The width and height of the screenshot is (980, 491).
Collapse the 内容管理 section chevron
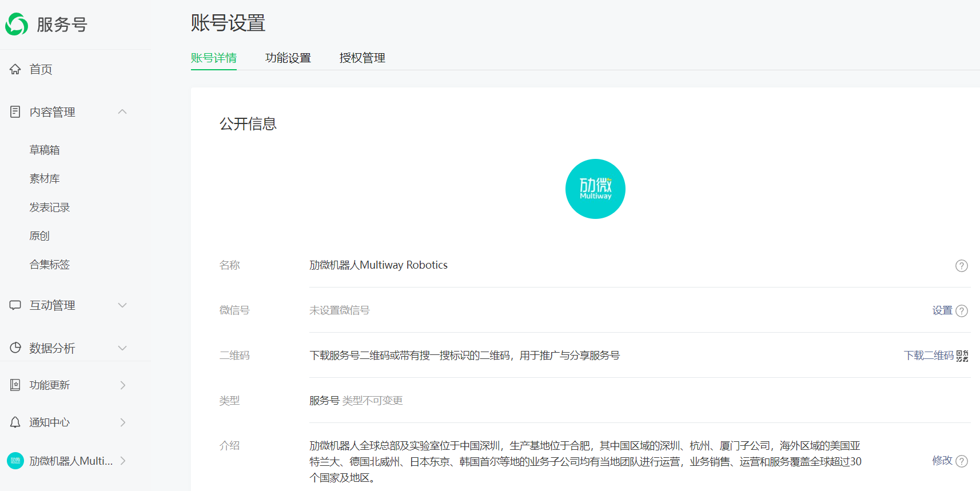pyautogui.click(x=122, y=111)
